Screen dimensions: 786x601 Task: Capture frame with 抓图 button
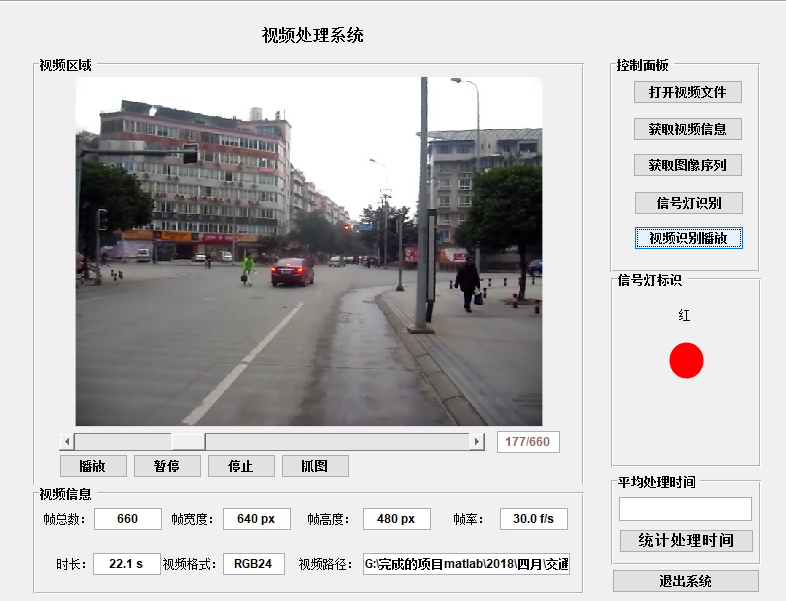(315, 466)
